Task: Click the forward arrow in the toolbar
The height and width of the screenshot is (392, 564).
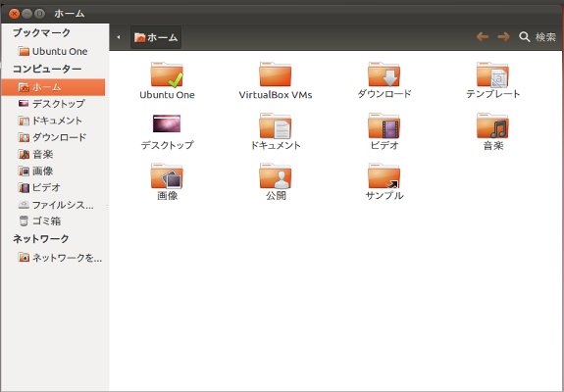Action: click(503, 36)
